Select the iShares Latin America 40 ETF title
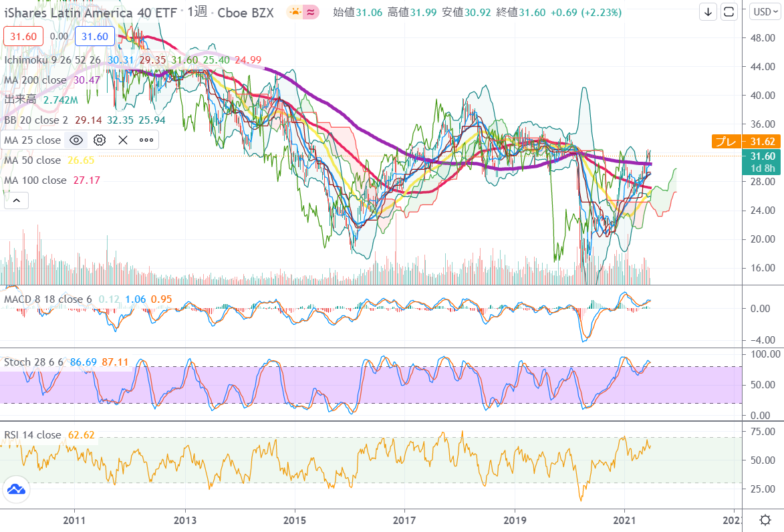The image size is (784, 532). click(90, 13)
